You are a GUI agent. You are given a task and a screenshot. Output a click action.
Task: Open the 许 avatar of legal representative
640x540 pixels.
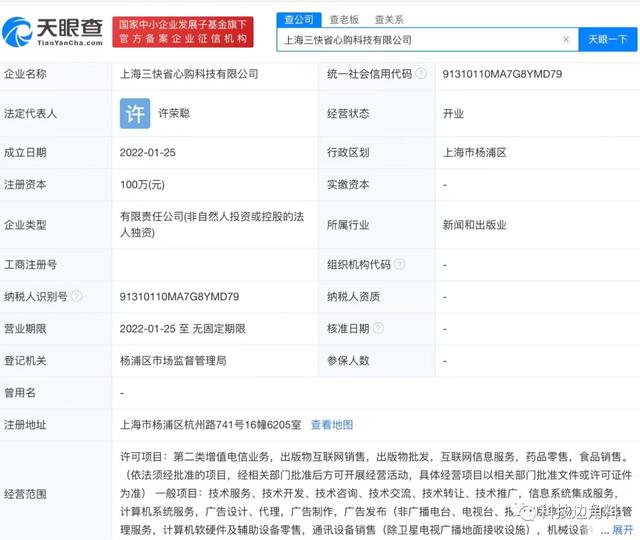coord(135,113)
